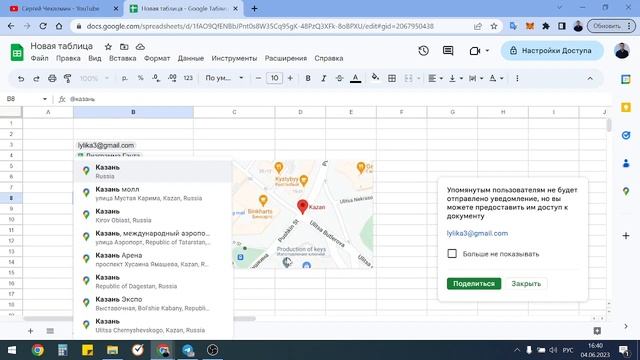This screenshot has height=360, width=640.
Task: Expand the Name box B8 dropdown
Action: pos(44,99)
